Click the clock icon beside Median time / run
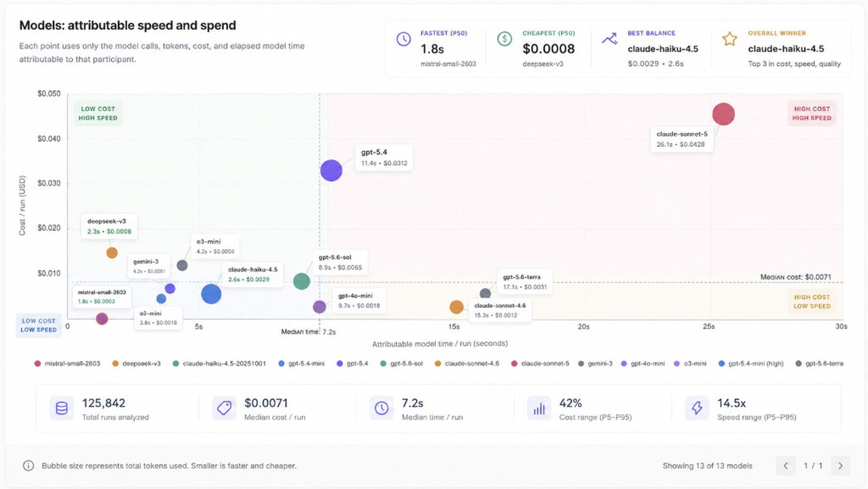 381,408
